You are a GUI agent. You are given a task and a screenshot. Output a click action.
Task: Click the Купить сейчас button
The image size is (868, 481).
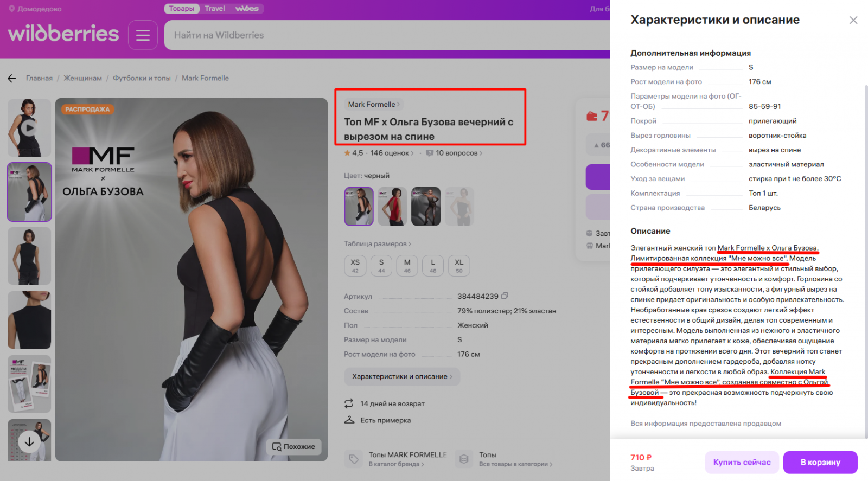(x=742, y=463)
